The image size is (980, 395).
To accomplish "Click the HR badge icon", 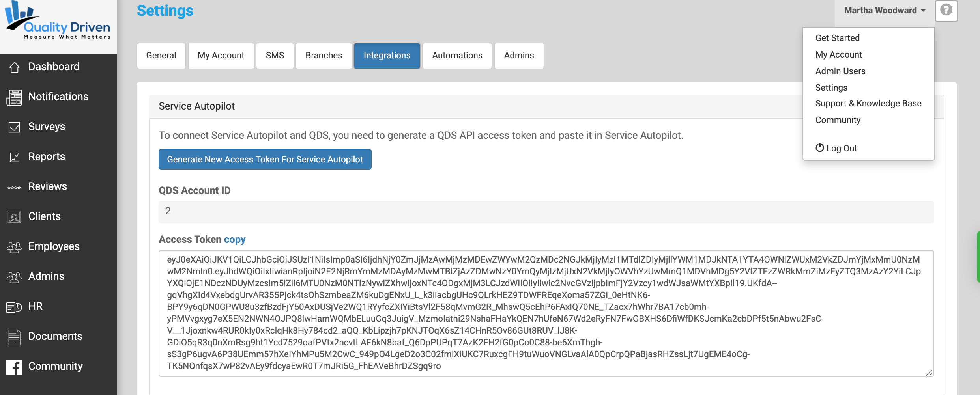I will pos(14,307).
